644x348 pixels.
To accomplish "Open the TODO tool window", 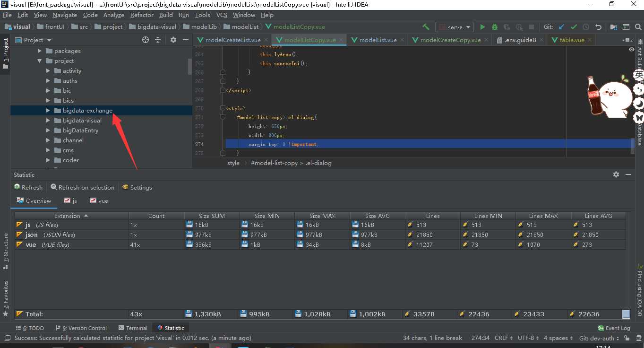I will click(30, 328).
